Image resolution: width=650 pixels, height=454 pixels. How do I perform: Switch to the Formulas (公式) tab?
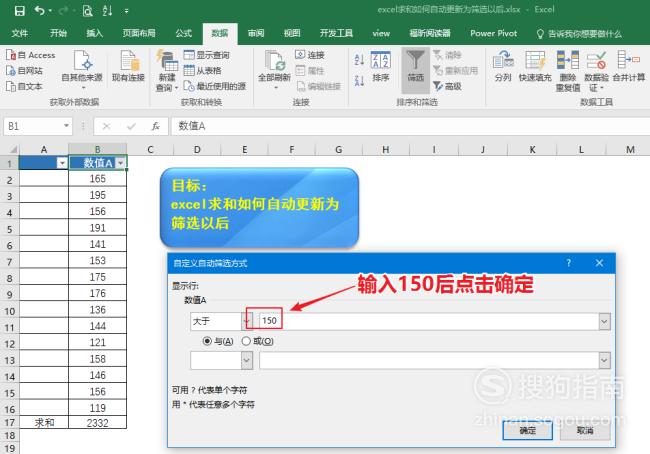click(183, 33)
